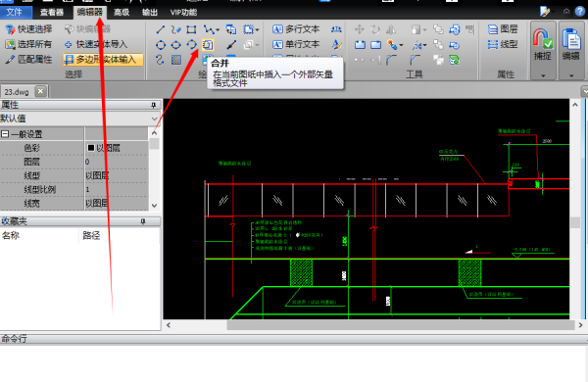Click the thick diagonal pen icon
The height and width of the screenshot is (382, 588).
tap(231, 45)
